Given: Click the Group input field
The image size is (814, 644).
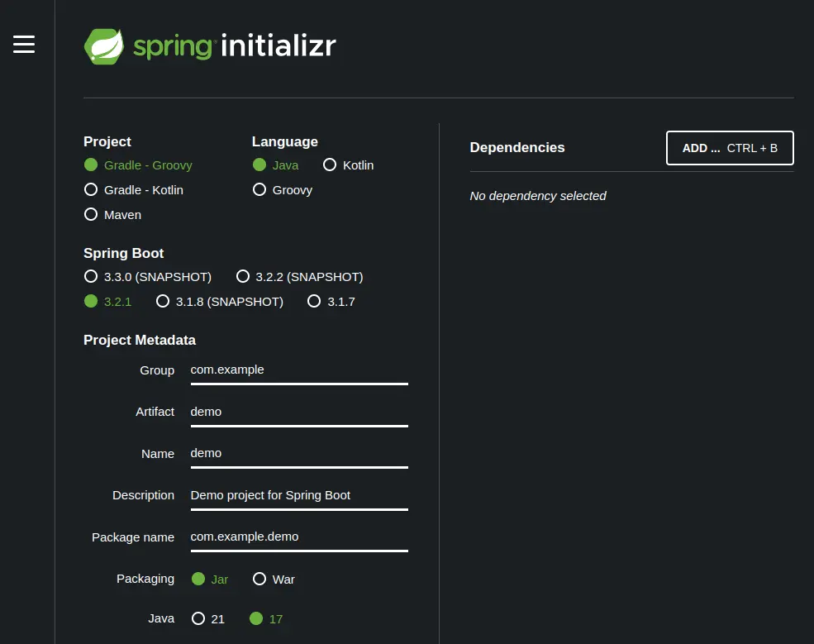Looking at the screenshot, I should coord(299,371).
